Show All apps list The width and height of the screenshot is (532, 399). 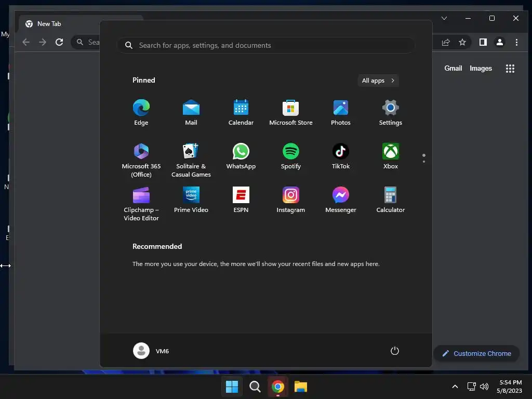pyautogui.click(x=378, y=81)
